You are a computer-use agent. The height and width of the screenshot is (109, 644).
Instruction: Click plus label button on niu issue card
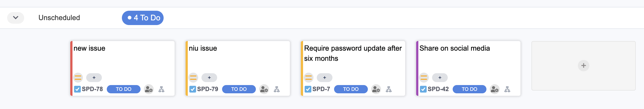[209, 78]
